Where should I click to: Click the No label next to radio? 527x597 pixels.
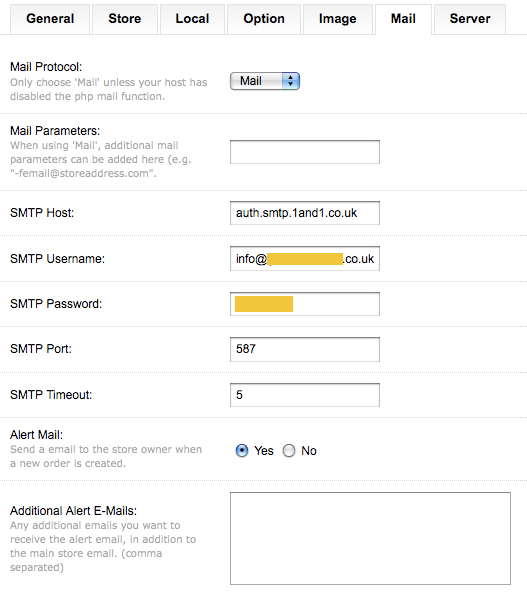point(309,451)
